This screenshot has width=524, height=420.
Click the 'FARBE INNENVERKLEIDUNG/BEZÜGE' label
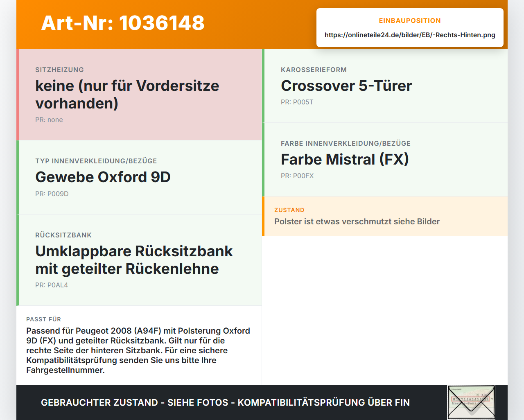[x=346, y=144]
